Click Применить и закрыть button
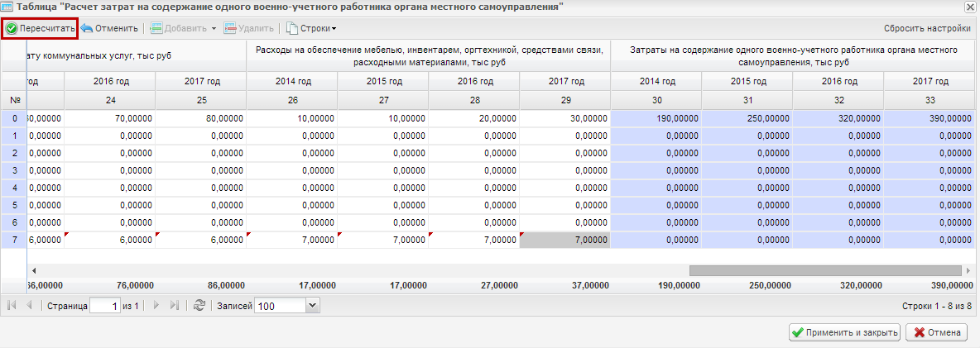Image resolution: width=980 pixels, height=348 pixels. pyautogui.click(x=844, y=332)
